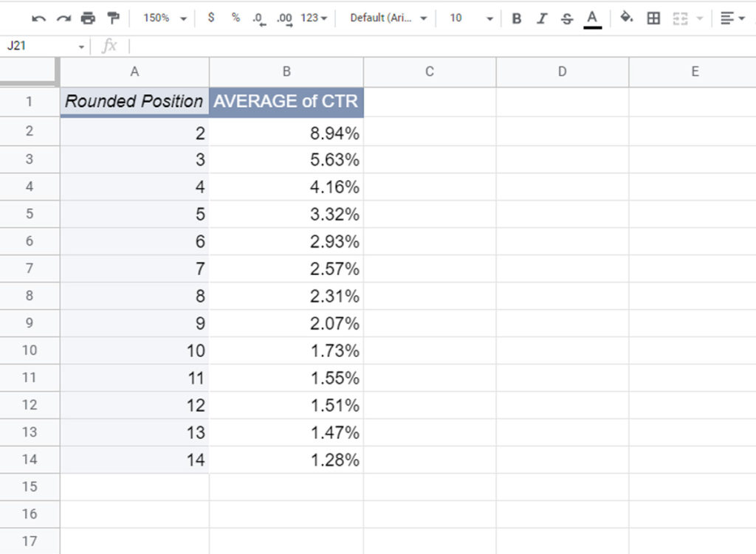Open the horizontal align menu
Image resolution: width=756 pixels, height=554 pixels.
click(x=729, y=18)
